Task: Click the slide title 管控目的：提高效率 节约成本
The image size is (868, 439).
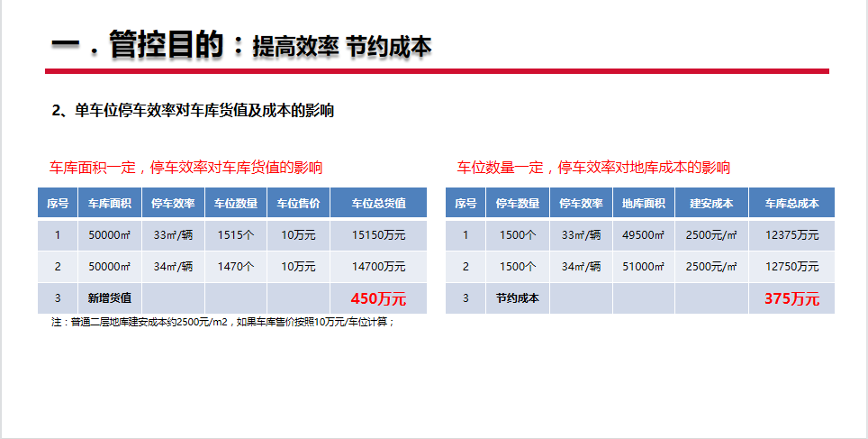Action: click(241, 44)
